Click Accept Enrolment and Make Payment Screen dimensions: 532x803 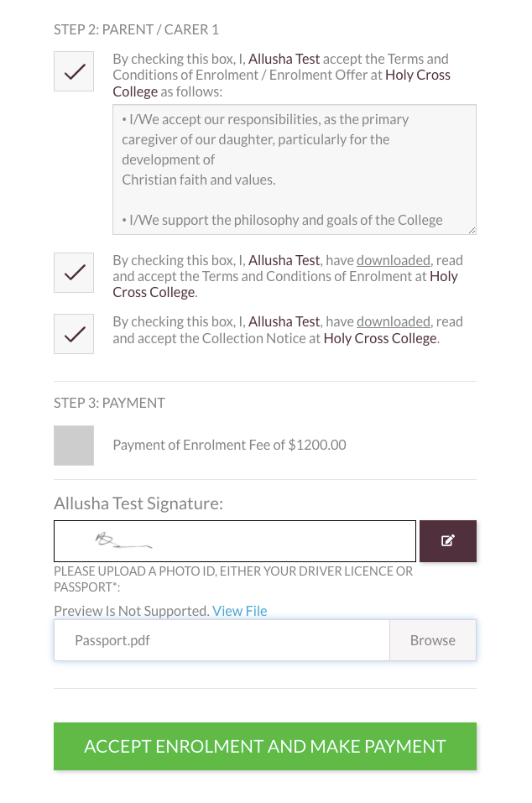(265, 746)
